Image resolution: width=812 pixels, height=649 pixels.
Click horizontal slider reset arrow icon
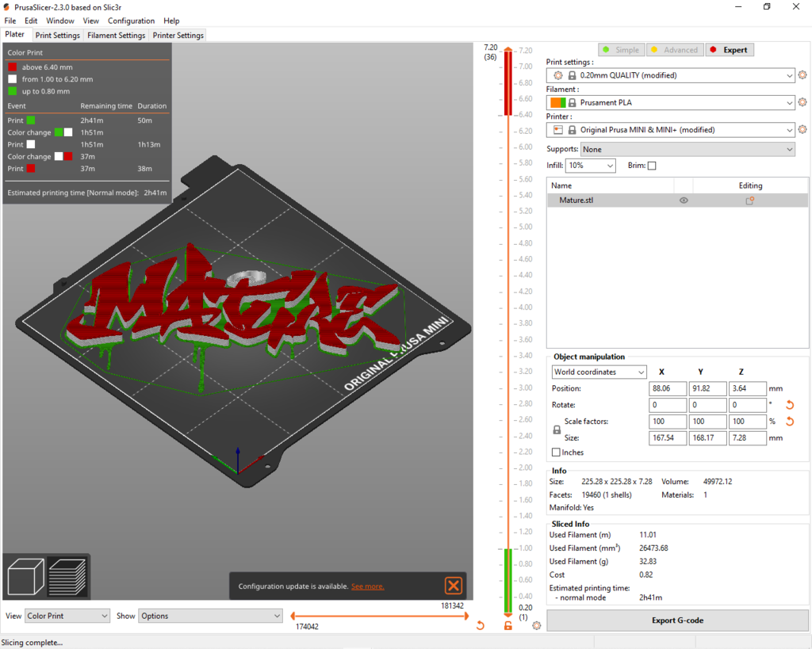480,625
